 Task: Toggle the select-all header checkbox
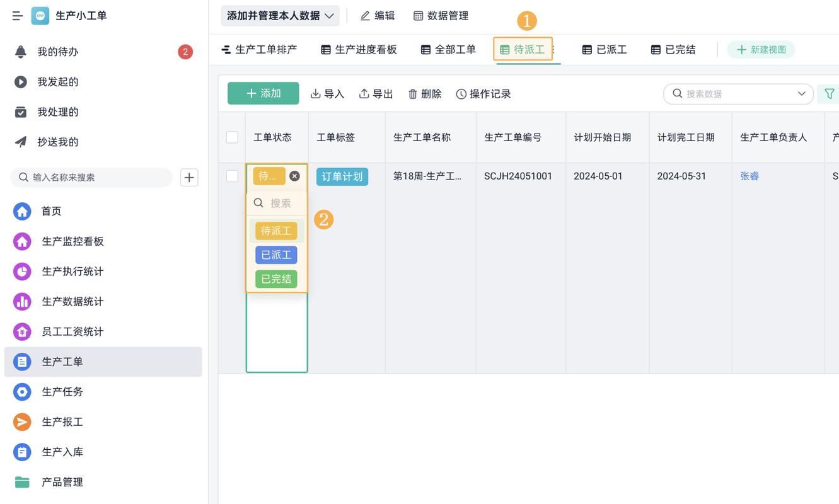tap(232, 137)
